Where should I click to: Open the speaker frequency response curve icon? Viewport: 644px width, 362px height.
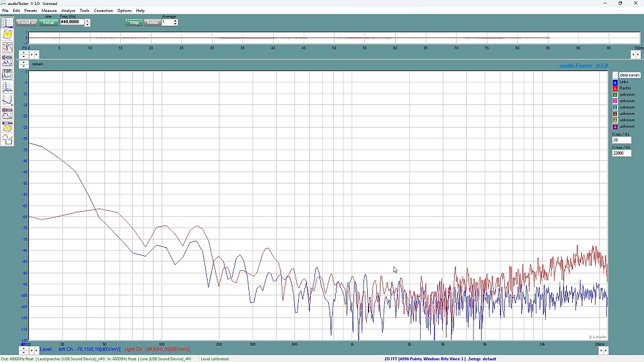(7, 113)
